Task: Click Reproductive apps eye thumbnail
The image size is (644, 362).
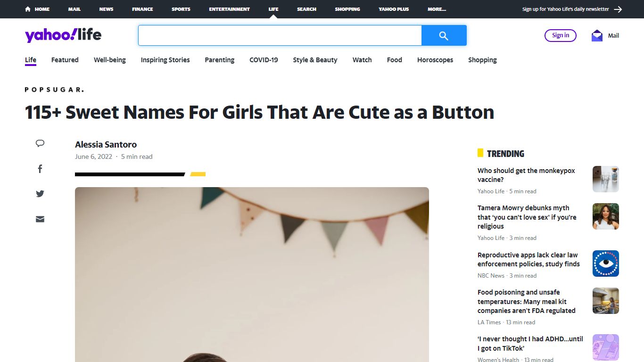Action: (x=605, y=263)
